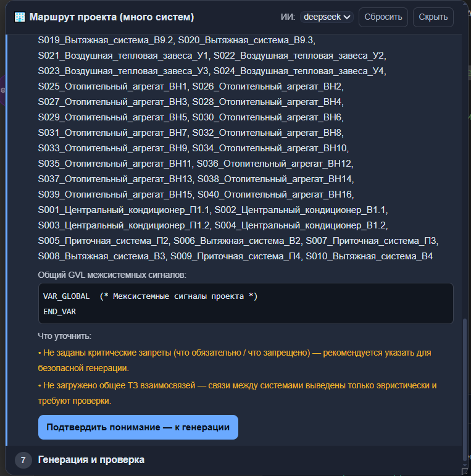The height and width of the screenshot is (476, 471).
Task: Click the step number 7 circle
Action: coord(23,460)
